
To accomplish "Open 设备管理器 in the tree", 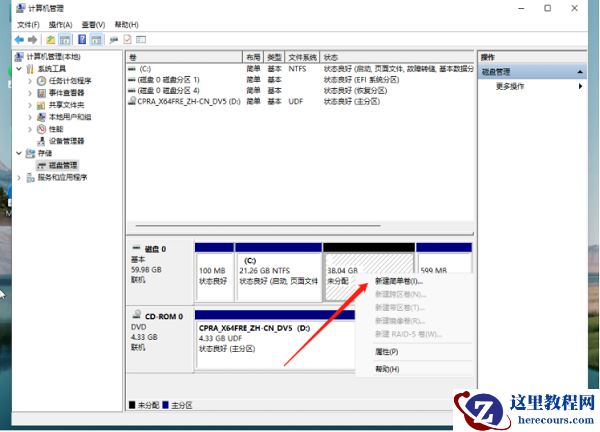I will tap(66, 141).
